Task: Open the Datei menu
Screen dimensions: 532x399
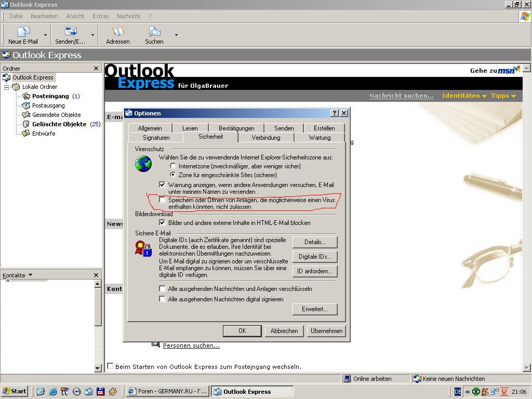Action: (x=16, y=16)
